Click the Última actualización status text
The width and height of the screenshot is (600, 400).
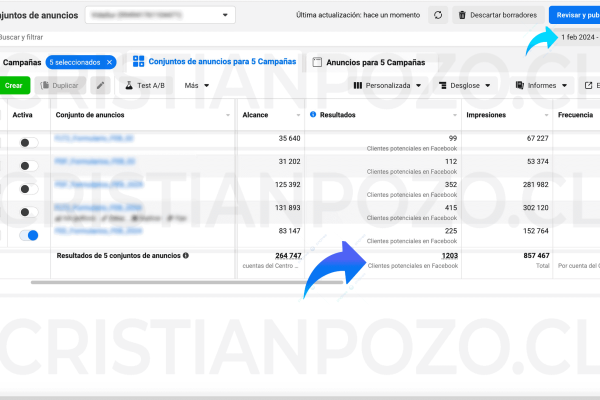[x=358, y=15]
